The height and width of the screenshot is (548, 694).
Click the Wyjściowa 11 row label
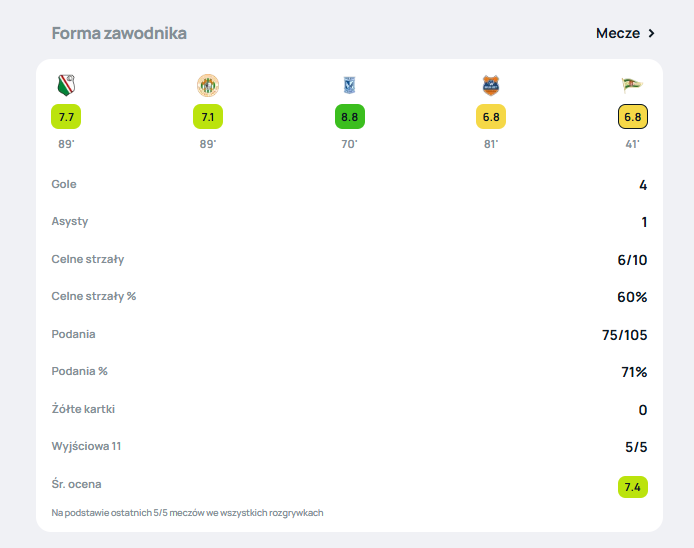click(87, 446)
